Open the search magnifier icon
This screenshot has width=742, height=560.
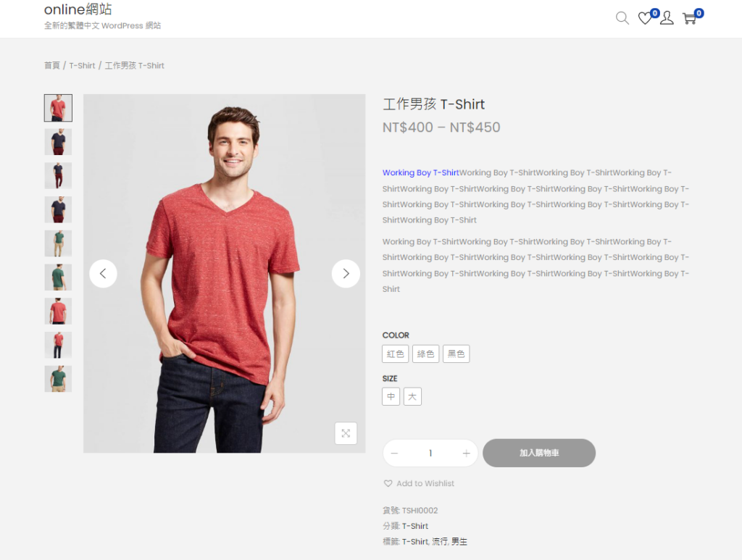622,18
